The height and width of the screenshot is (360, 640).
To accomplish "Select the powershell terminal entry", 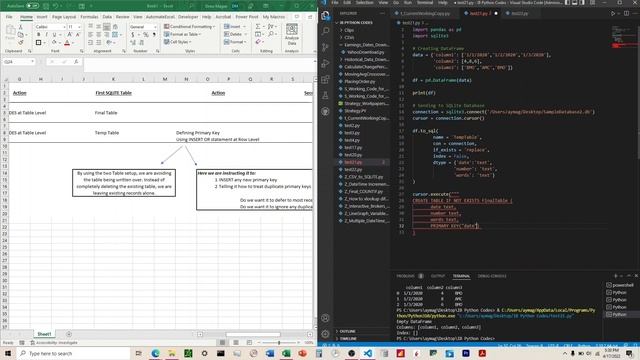I will point(620,285).
